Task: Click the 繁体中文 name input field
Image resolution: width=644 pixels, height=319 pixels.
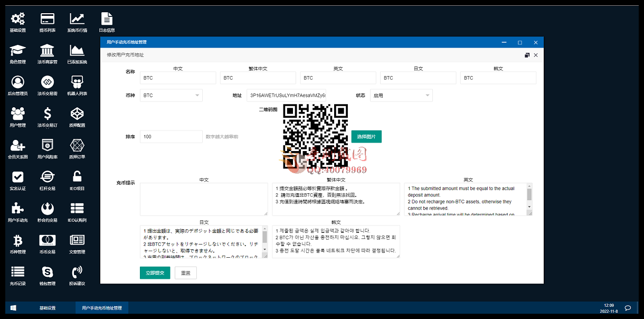Action: coord(258,78)
